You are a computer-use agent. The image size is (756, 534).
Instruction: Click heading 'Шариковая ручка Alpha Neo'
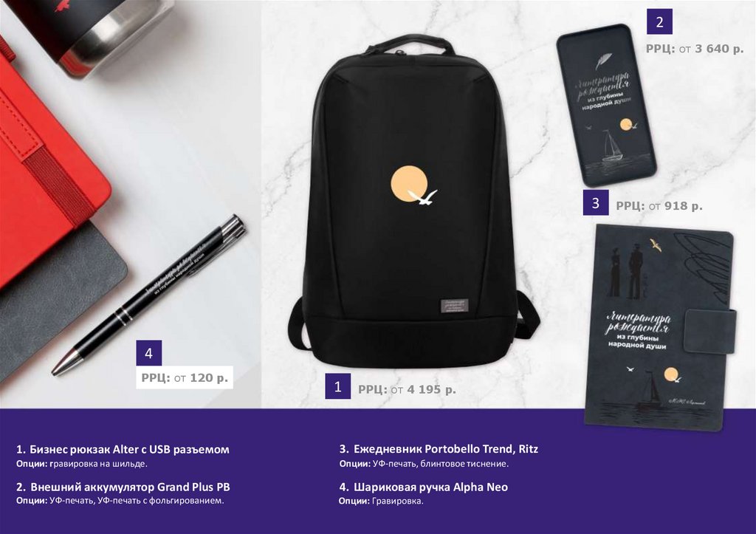[430, 487]
